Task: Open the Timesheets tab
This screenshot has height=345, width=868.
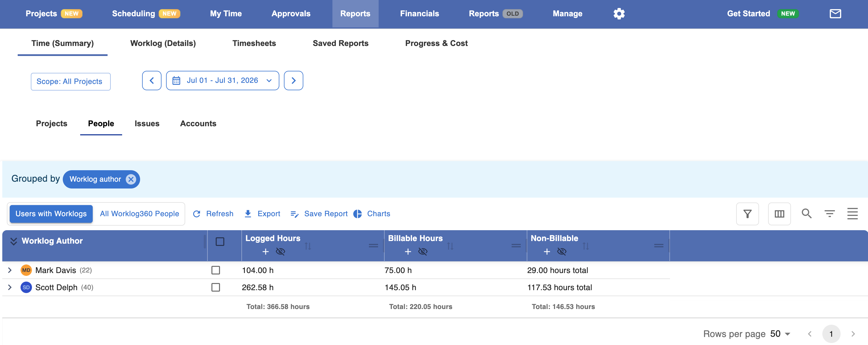Action: coord(254,43)
